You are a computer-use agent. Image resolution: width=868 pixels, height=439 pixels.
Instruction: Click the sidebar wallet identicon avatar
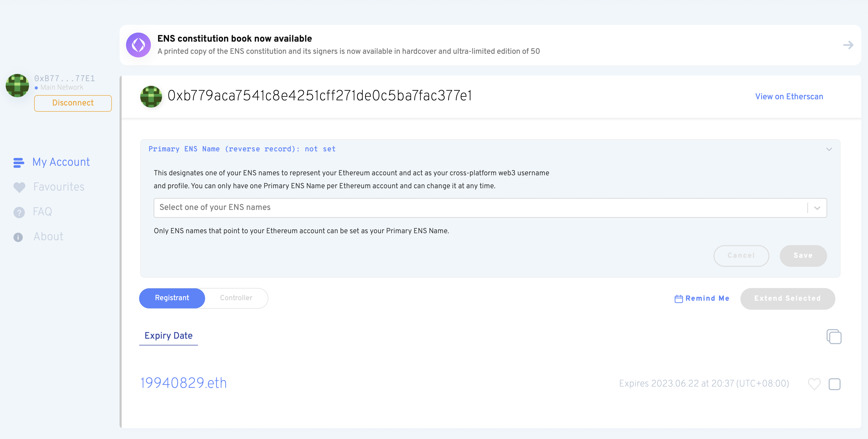(17, 86)
